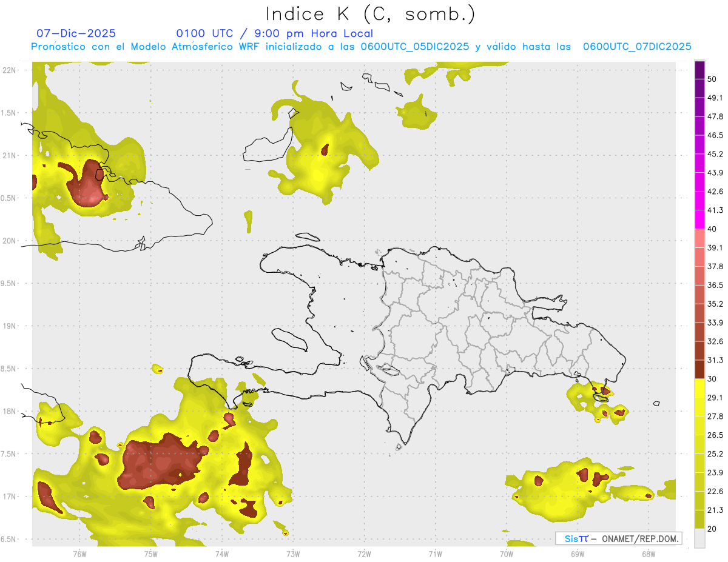This screenshot has width=728, height=562.
Task: Click the gray swatch below 20 on scale
Action: (699, 538)
